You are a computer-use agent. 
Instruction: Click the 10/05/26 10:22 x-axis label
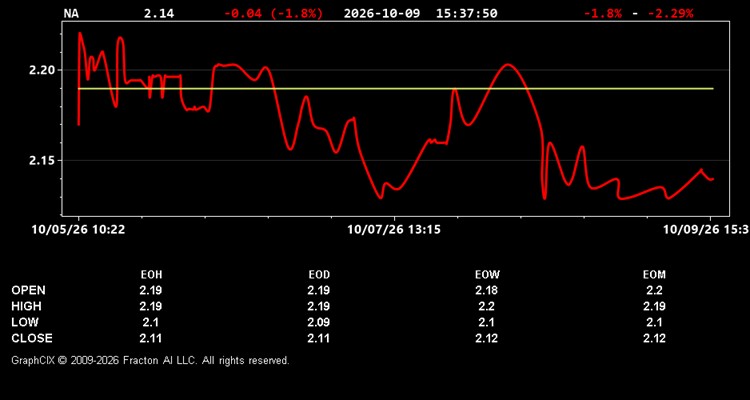pyautogui.click(x=78, y=230)
